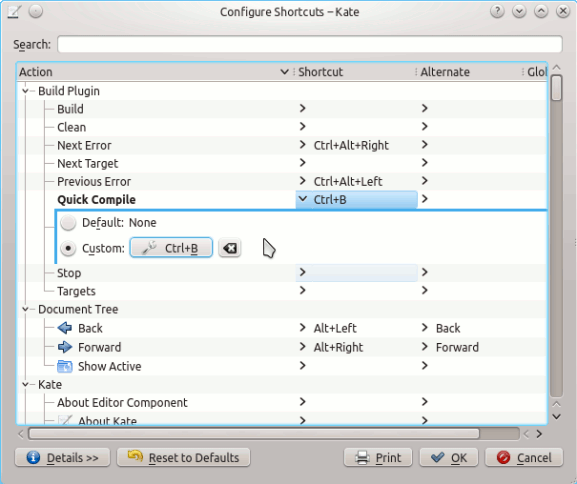Collapse the Quick Compile Ctrl+B shortcut editor
The width and height of the screenshot is (577, 484).
pyautogui.click(x=302, y=199)
